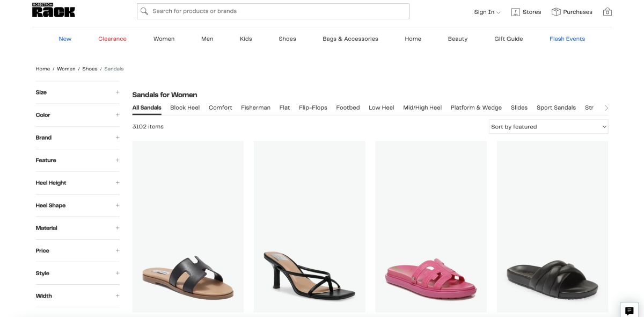Click the Purchases box icon

(x=556, y=12)
